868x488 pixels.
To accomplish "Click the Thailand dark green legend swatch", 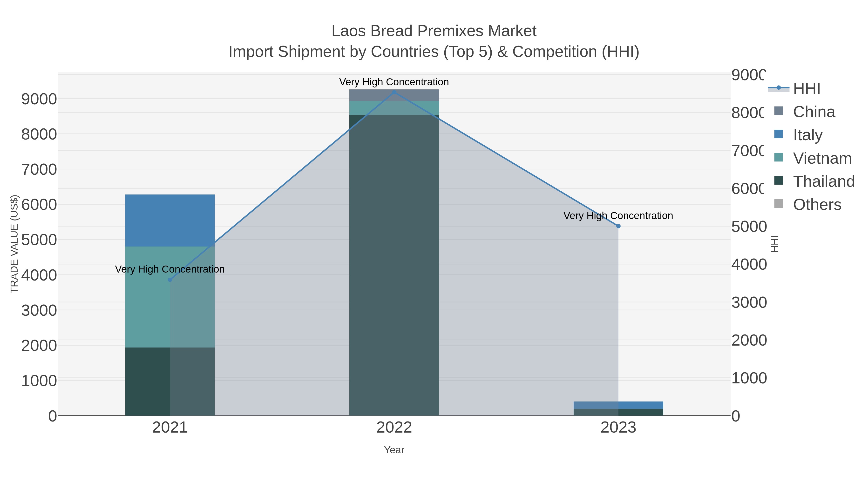I will pyautogui.click(x=779, y=180).
